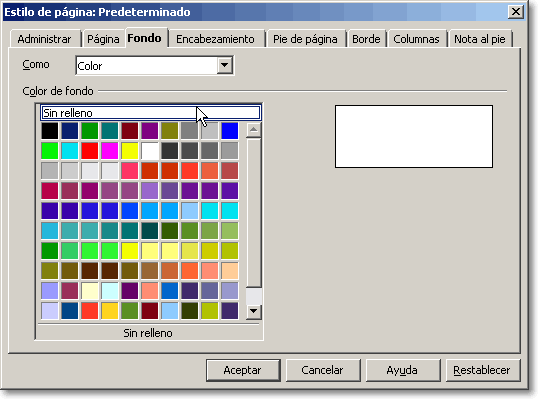Screen dimensions: 538x399
Task: Click Aceptar to confirm
Action: point(243,370)
